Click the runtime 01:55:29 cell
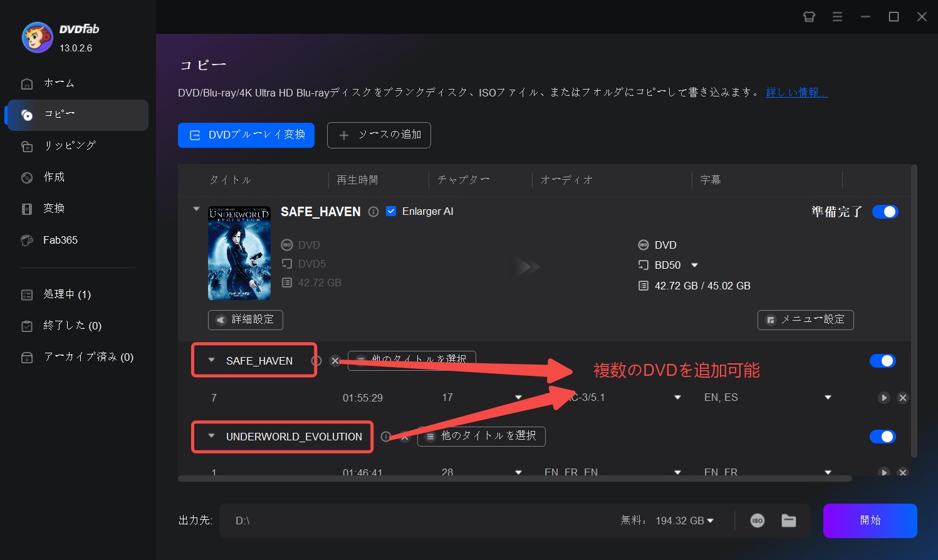938x560 pixels. pos(363,398)
